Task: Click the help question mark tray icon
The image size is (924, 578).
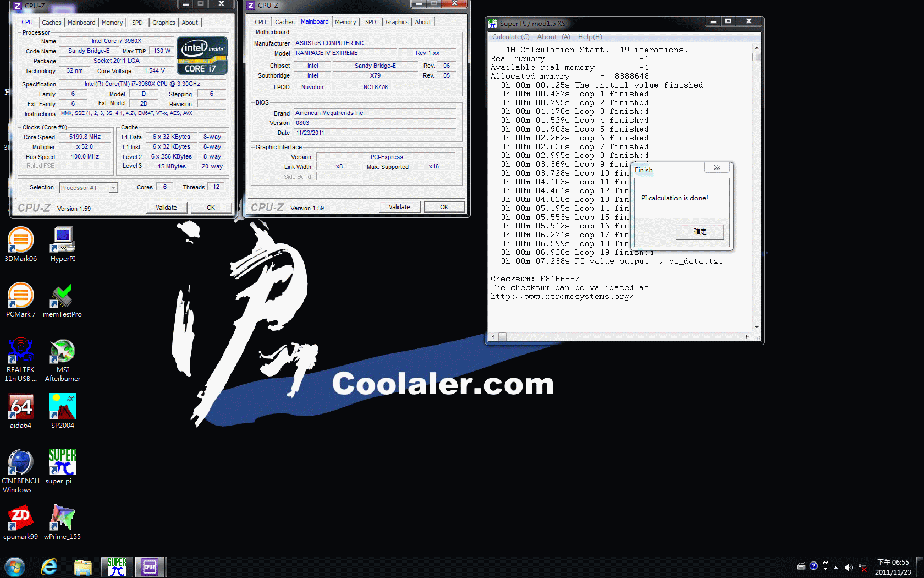Action: [813, 566]
